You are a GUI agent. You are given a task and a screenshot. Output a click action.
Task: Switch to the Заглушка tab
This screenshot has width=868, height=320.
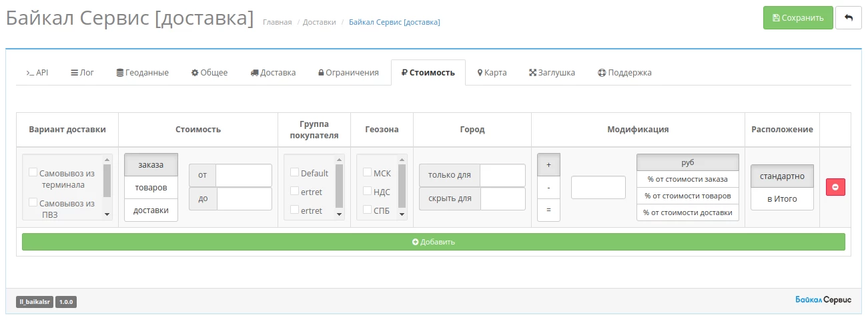click(x=552, y=72)
